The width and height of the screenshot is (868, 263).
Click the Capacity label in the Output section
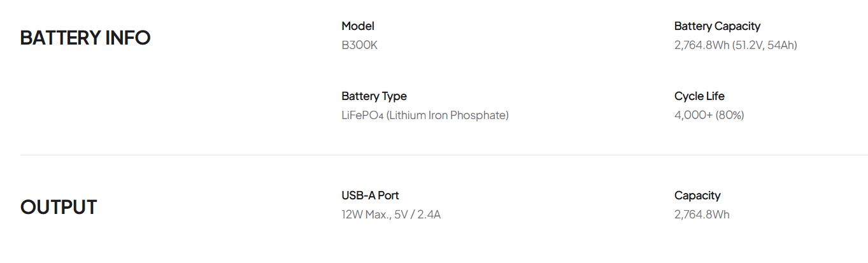[697, 195]
